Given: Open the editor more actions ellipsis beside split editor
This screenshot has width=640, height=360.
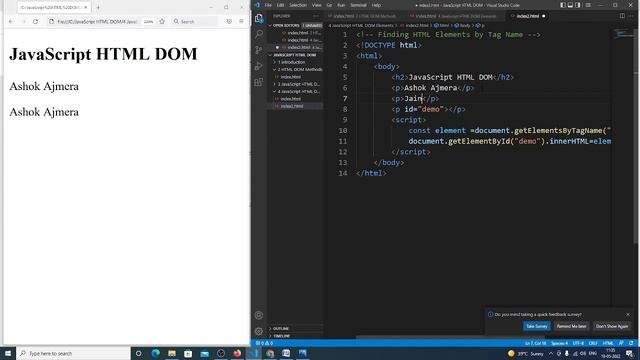Looking at the screenshot, I should pyautogui.click(x=632, y=16).
